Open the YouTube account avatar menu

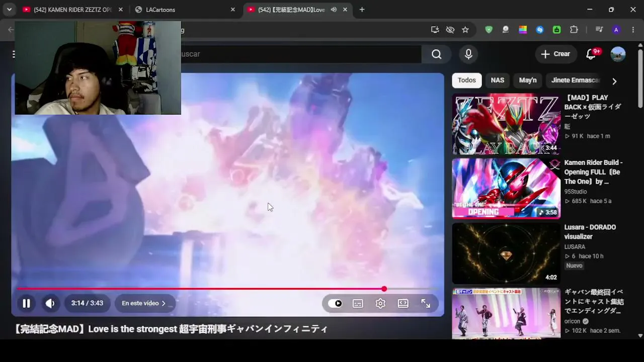[618, 54]
